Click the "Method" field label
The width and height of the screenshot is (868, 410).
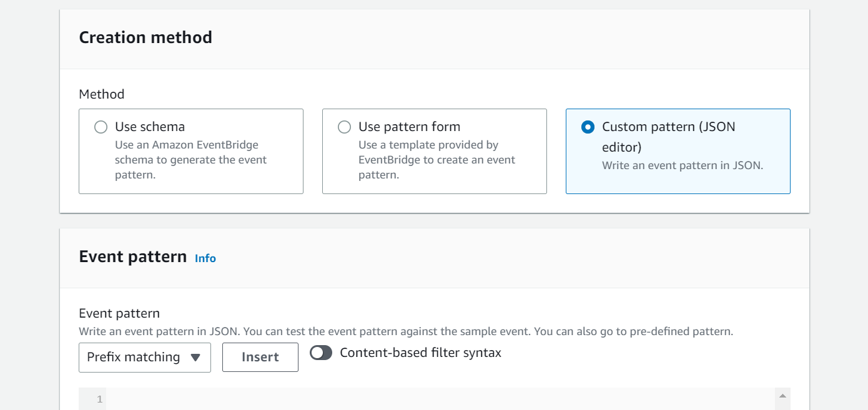(102, 94)
